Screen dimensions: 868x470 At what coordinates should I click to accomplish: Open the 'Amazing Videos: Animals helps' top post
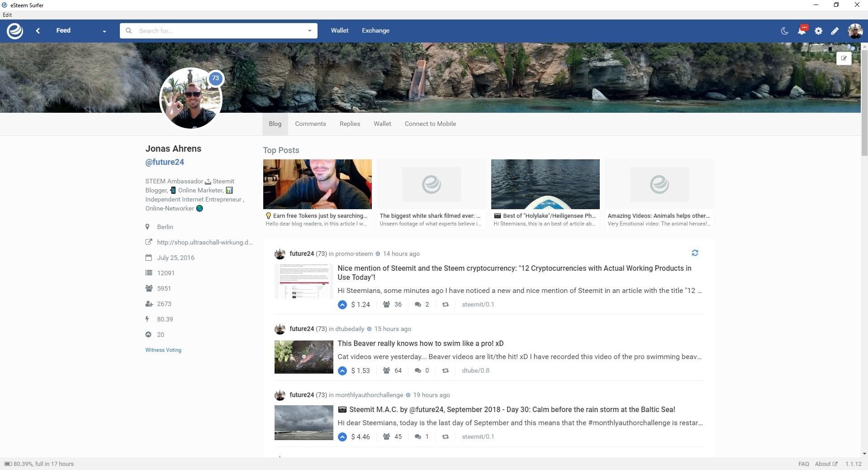pyautogui.click(x=659, y=193)
